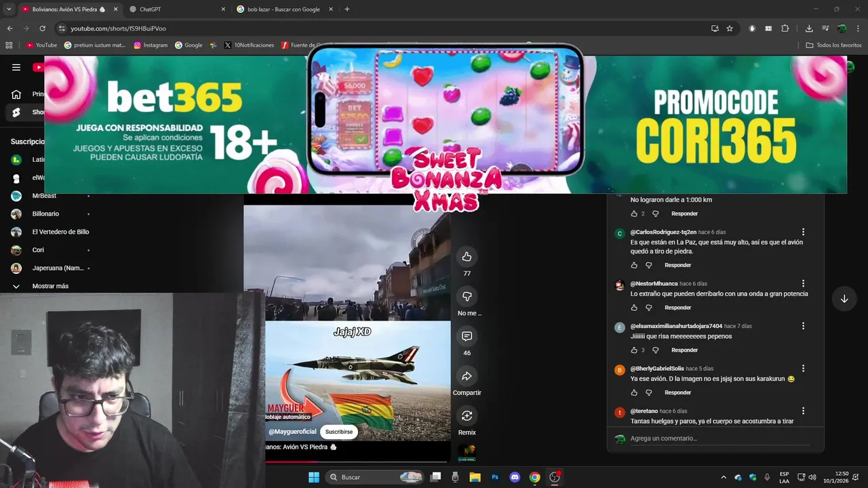Image resolution: width=868 pixels, height=488 pixels.
Task: Open File Explorer from the taskbar
Action: coord(475,477)
